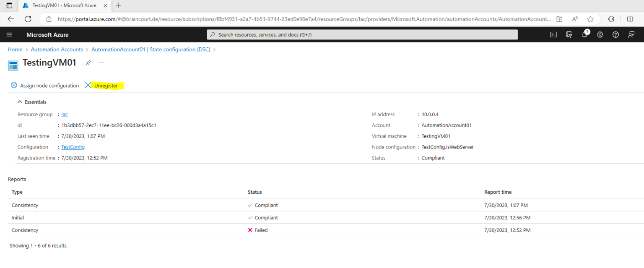The image size is (644, 268).
Task: Open the directories and subscriptions filter
Action: pos(569,35)
